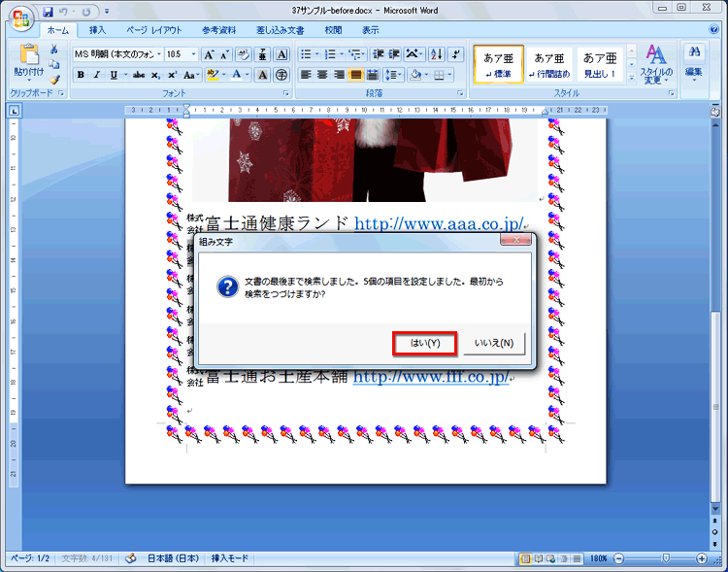Align text left
This screenshot has width=728, height=572.
pyautogui.click(x=306, y=75)
